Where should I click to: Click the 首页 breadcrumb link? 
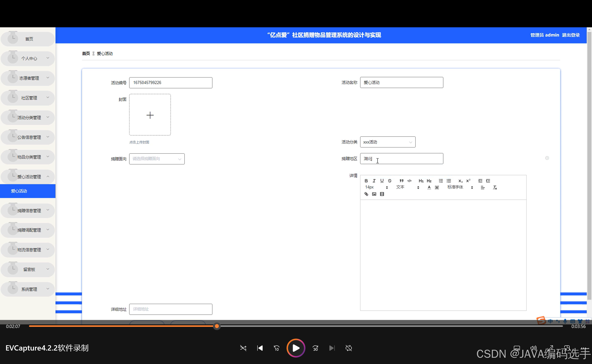86,53
